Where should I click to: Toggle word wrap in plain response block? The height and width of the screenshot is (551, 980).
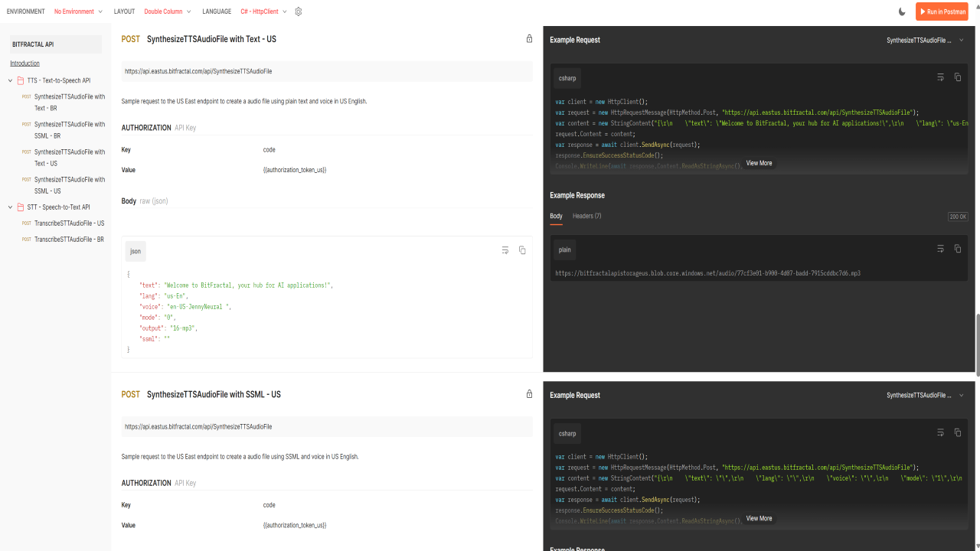coord(940,249)
